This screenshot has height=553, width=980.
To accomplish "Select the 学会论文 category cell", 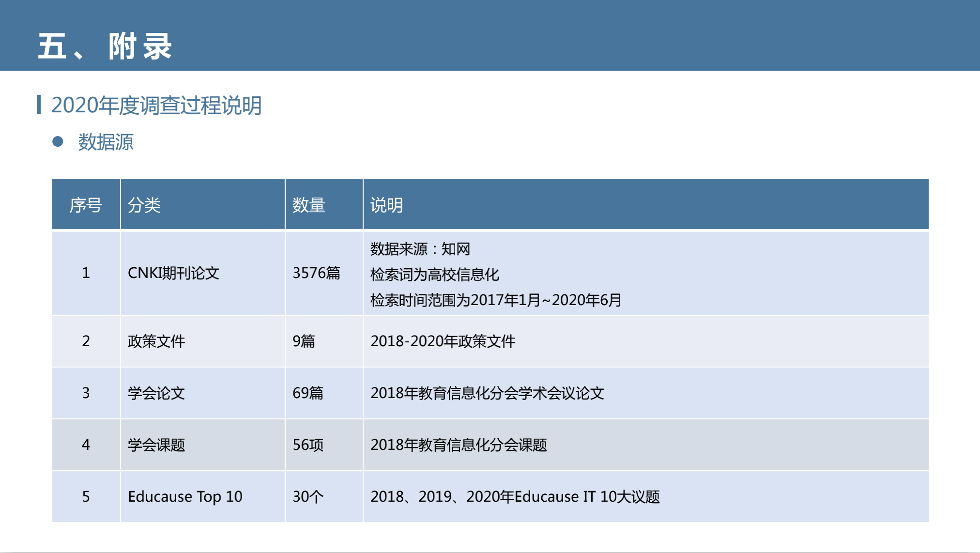I will click(x=156, y=393).
